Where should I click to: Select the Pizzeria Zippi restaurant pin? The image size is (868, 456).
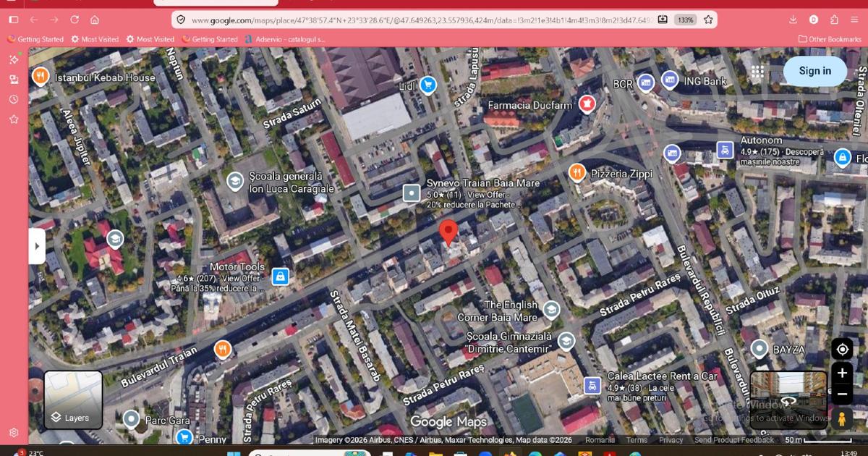point(576,172)
